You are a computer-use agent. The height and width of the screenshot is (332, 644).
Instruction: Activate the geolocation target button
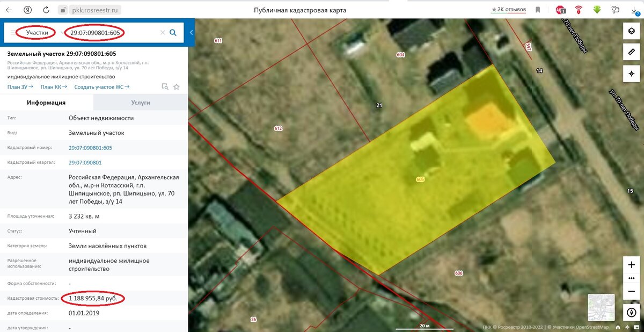click(631, 74)
